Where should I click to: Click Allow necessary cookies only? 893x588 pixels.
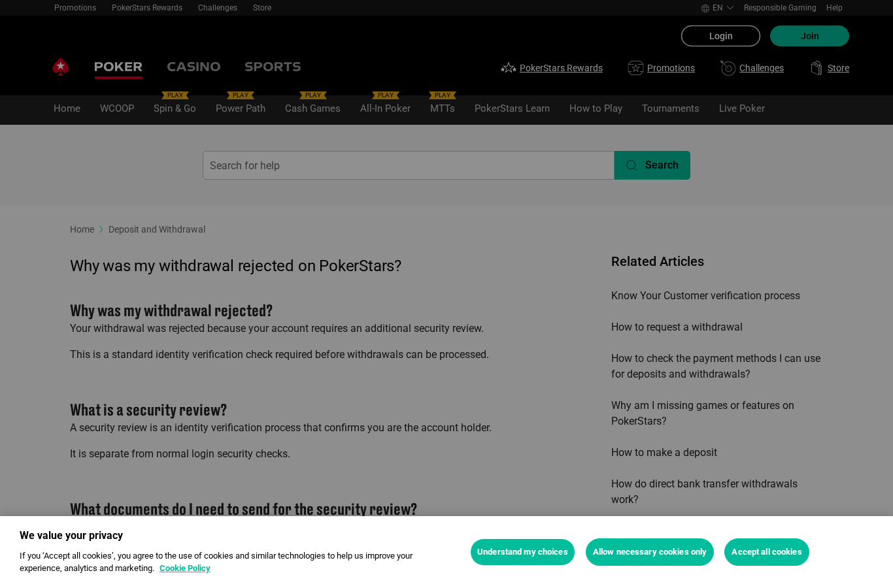pyautogui.click(x=649, y=552)
